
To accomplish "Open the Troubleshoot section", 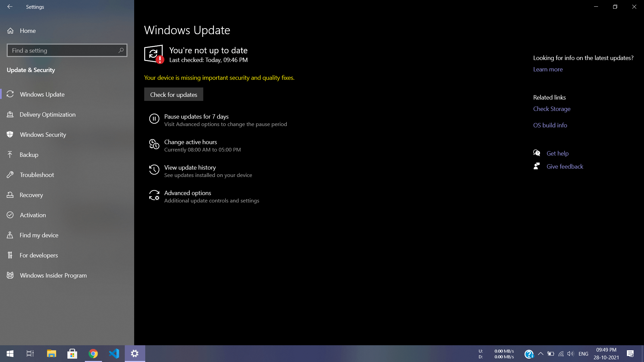I will click(x=67, y=175).
